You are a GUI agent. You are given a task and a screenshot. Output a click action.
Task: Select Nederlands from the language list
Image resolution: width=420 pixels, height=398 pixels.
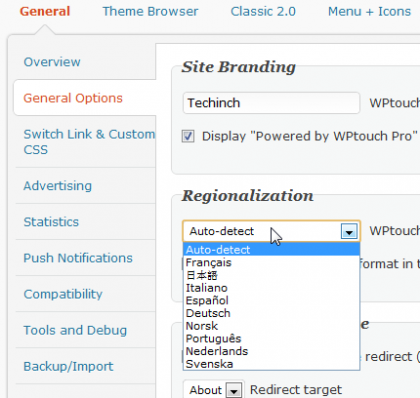pyautogui.click(x=271, y=351)
